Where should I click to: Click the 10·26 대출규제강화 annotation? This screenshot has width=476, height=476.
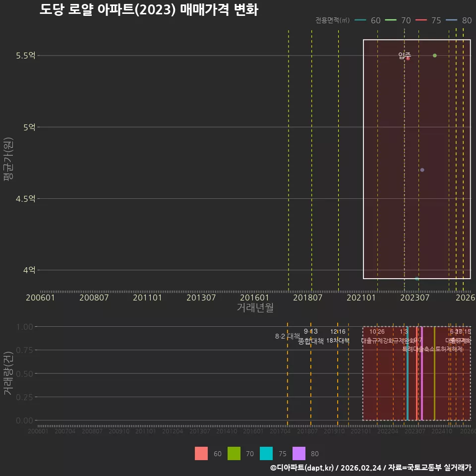point(377,336)
